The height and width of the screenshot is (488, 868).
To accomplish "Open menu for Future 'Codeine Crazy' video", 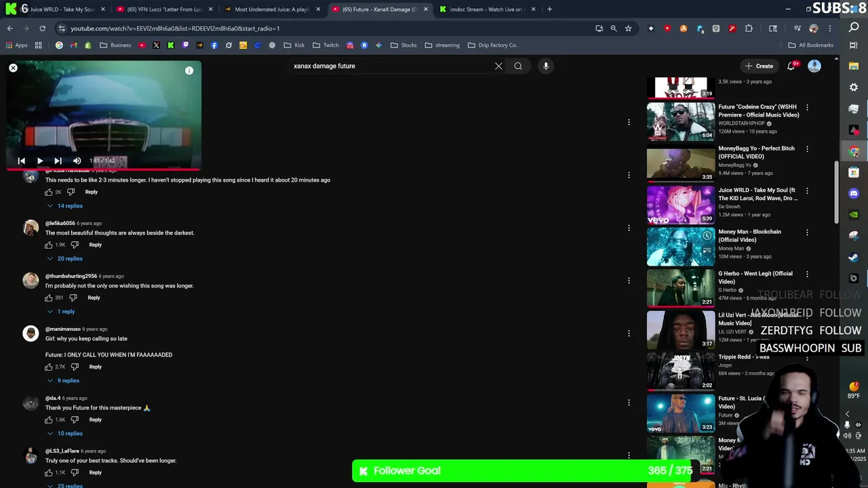I will click(x=807, y=107).
